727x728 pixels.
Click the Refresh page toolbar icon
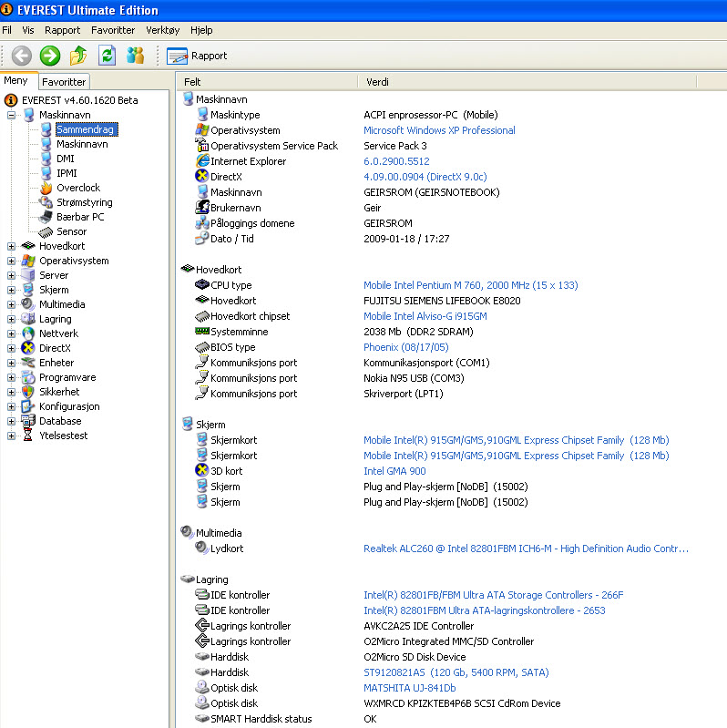[x=108, y=56]
